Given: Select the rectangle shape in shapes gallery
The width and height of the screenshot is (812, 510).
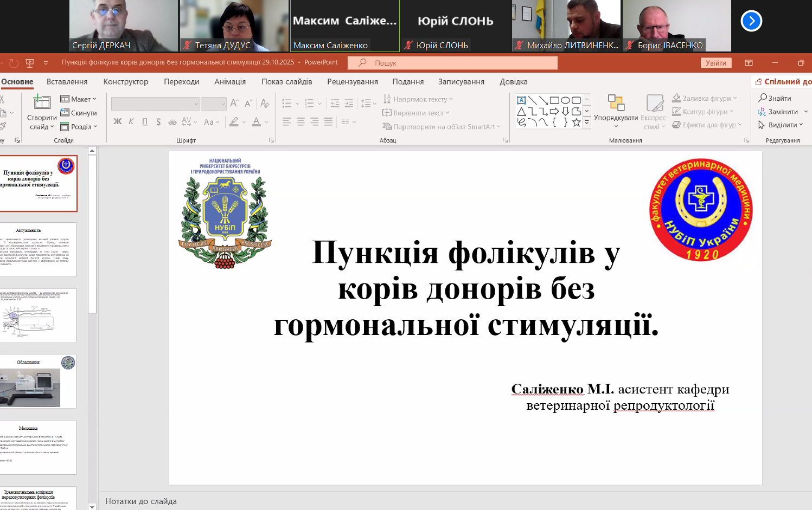Looking at the screenshot, I should [554, 100].
